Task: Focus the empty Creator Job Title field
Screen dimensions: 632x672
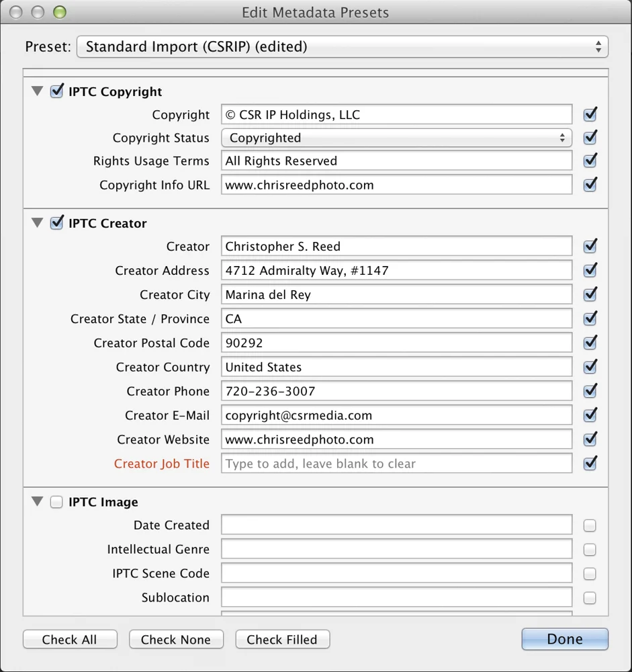Action: (x=396, y=463)
